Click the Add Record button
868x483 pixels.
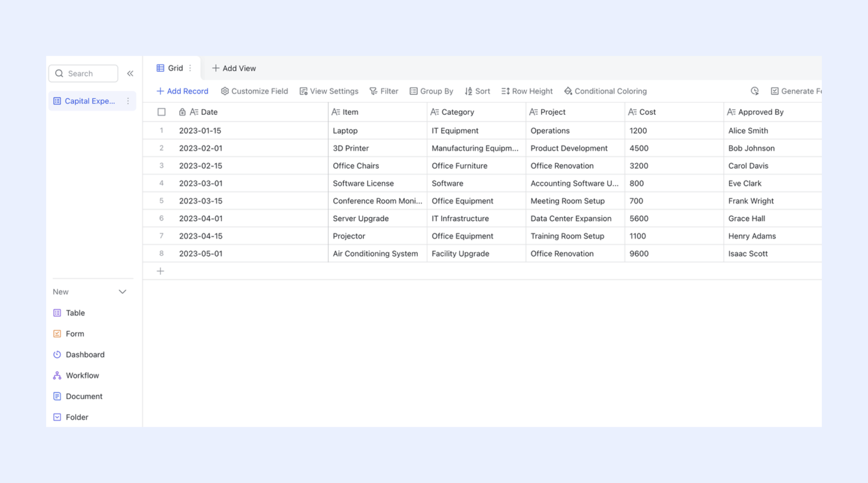182,91
